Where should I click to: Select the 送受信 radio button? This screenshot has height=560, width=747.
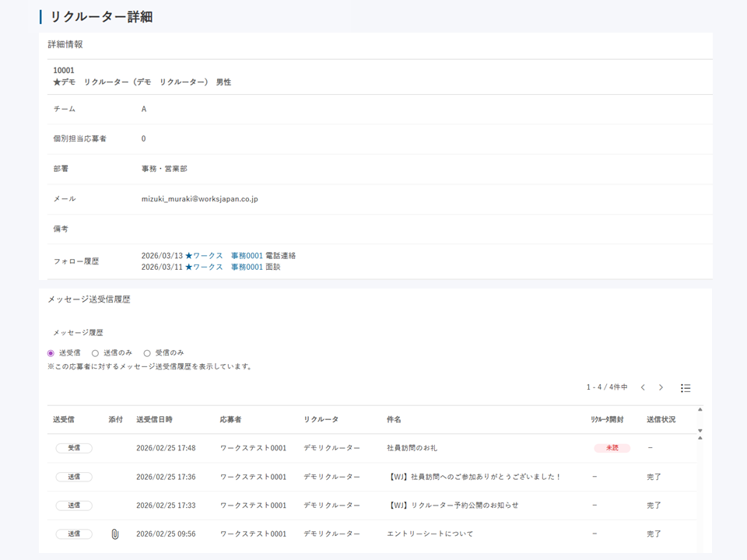(50, 352)
